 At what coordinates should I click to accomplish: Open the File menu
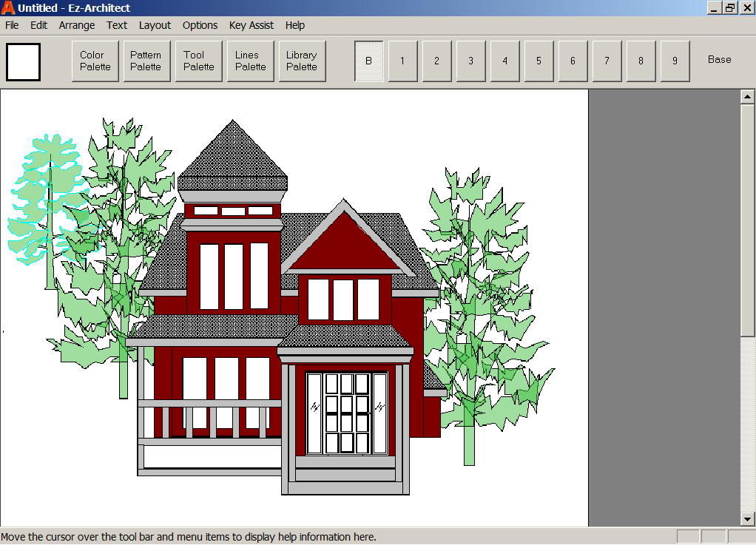tap(12, 25)
